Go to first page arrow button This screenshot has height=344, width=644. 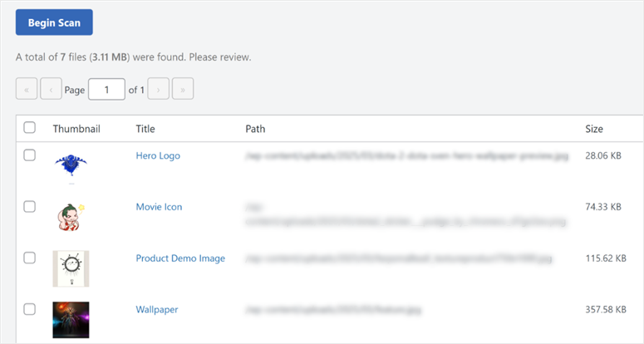click(27, 89)
